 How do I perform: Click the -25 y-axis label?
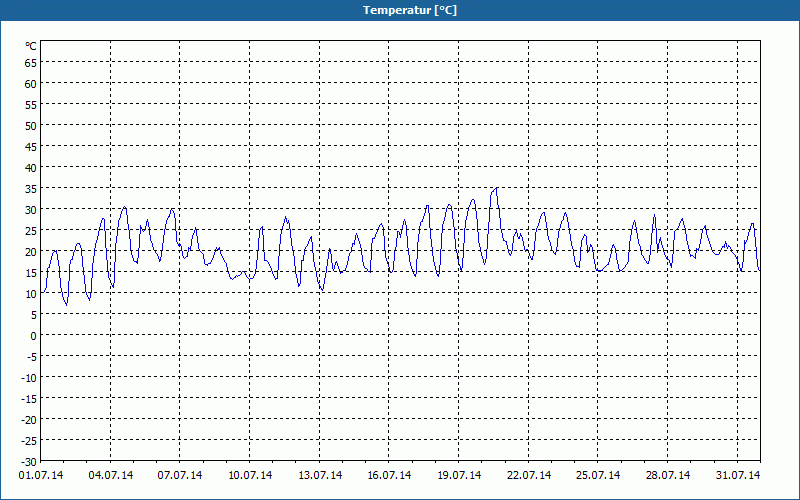tap(29, 441)
